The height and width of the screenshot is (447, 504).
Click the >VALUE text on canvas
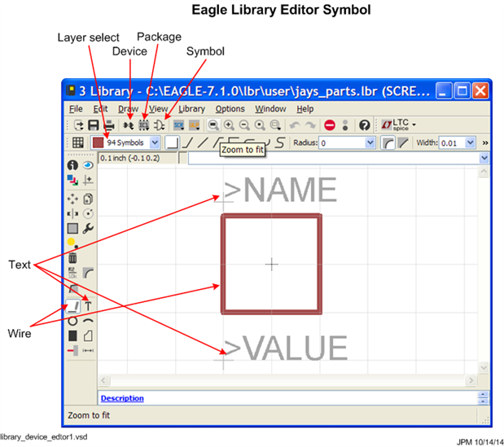[x=285, y=348]
